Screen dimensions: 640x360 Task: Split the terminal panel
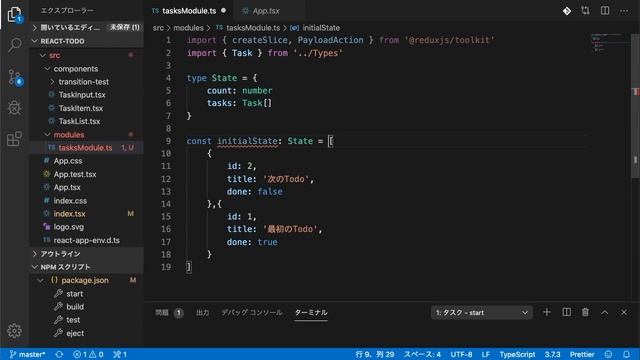tap(567, 312)
